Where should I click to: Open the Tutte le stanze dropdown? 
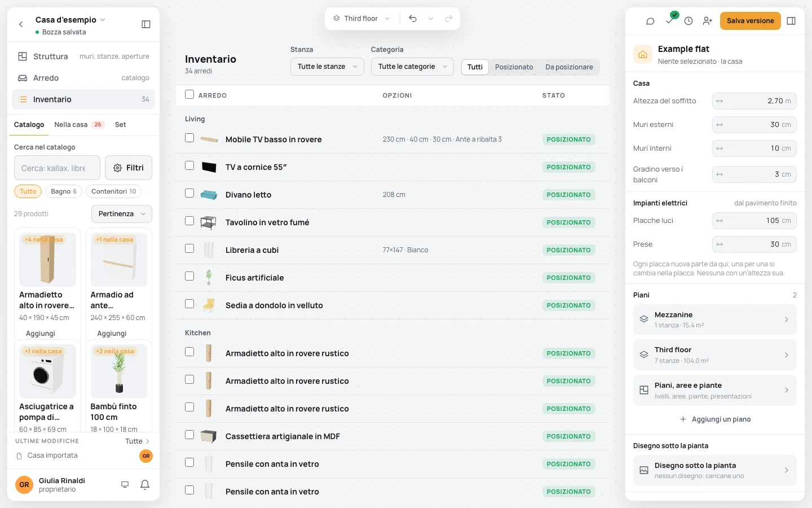(328, 67)
